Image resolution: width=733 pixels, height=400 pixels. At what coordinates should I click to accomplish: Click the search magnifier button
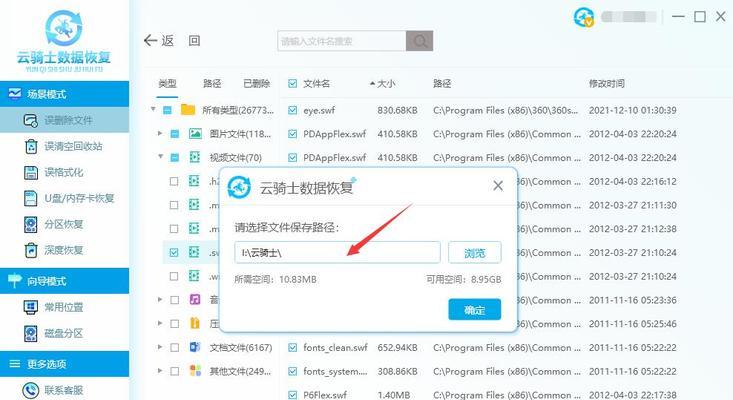pos(419,41)
